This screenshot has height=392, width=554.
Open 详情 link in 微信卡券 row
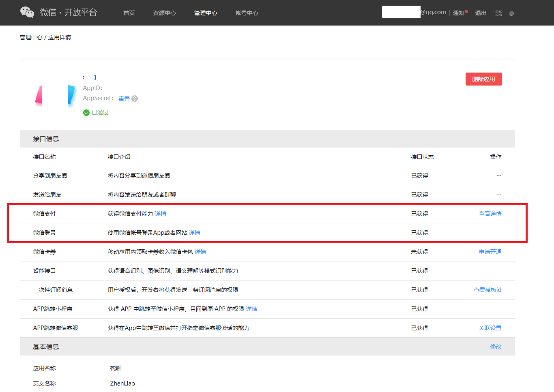(200, 252)
